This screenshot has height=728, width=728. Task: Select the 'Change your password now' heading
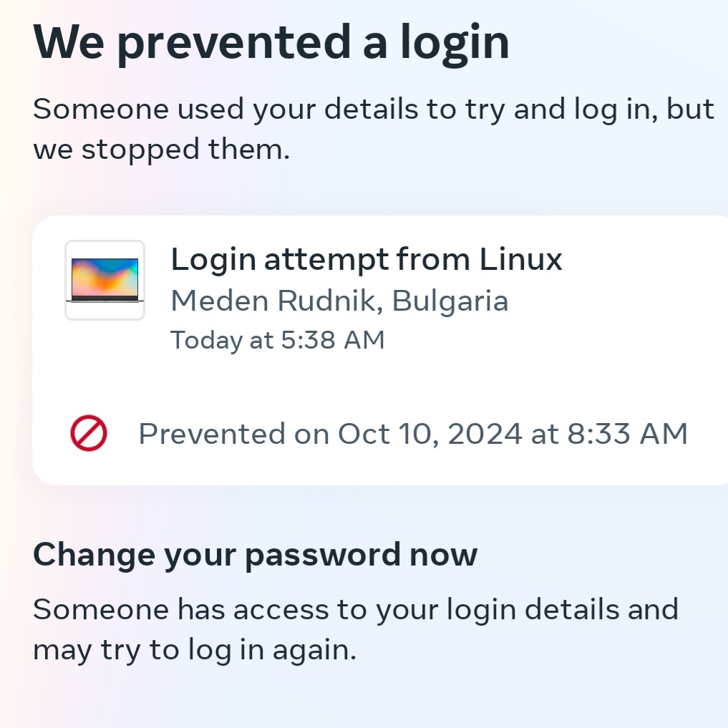coord(256,555)
